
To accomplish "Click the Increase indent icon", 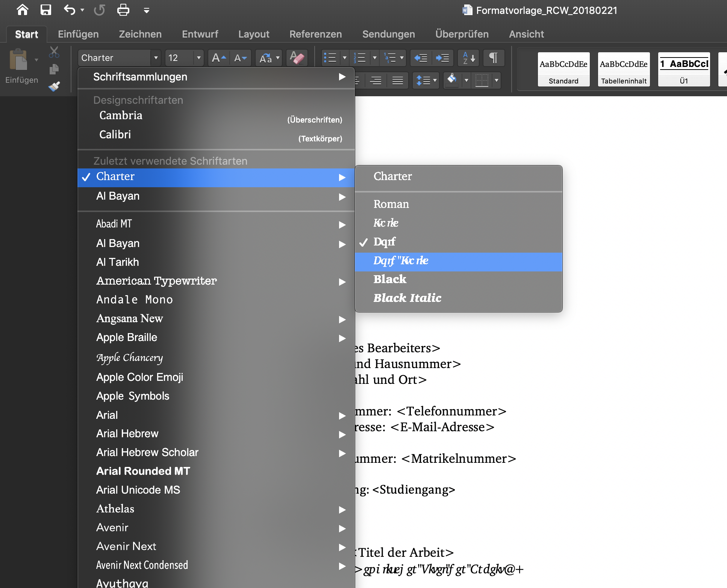I will click(442, 58).
